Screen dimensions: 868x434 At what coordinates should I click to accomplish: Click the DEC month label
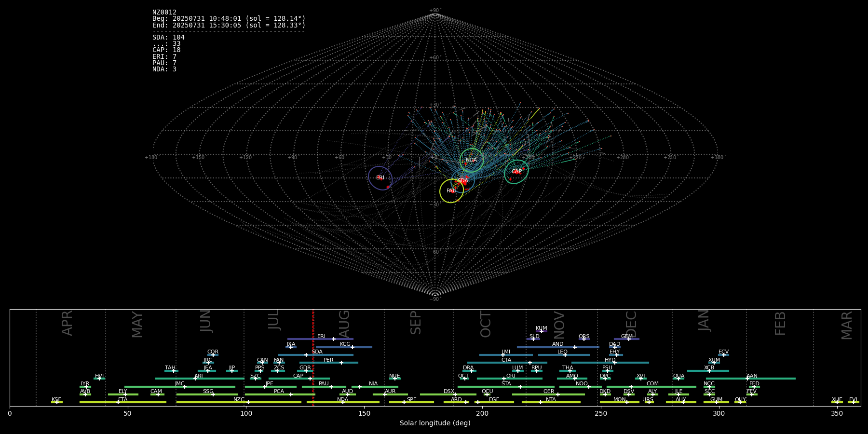point(631,324)
